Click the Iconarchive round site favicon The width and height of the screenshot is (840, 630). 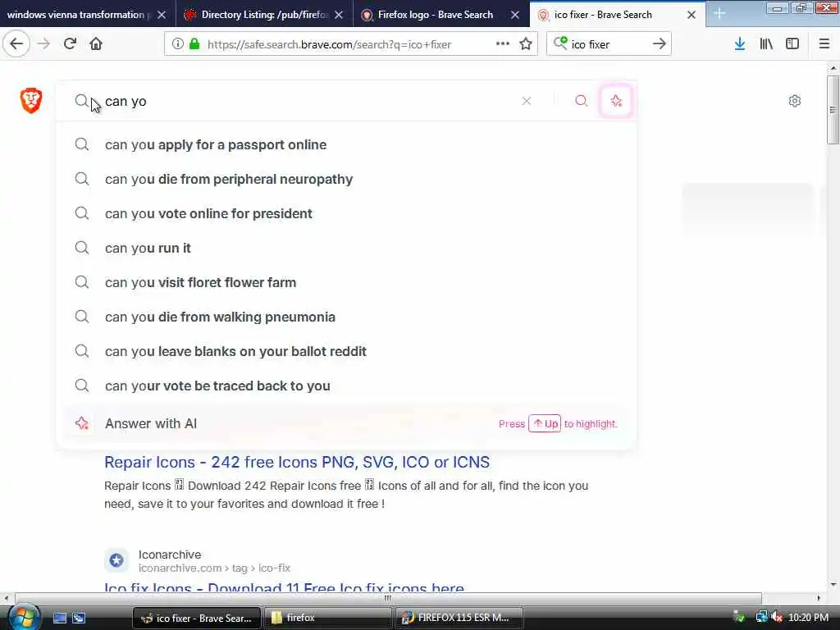click(x=116, y=560)
